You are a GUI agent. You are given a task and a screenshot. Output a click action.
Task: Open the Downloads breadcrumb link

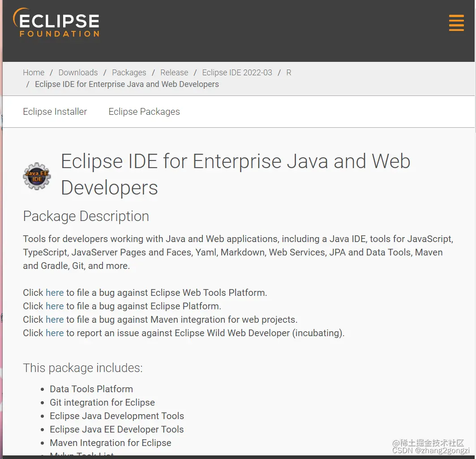pos(78,72)
